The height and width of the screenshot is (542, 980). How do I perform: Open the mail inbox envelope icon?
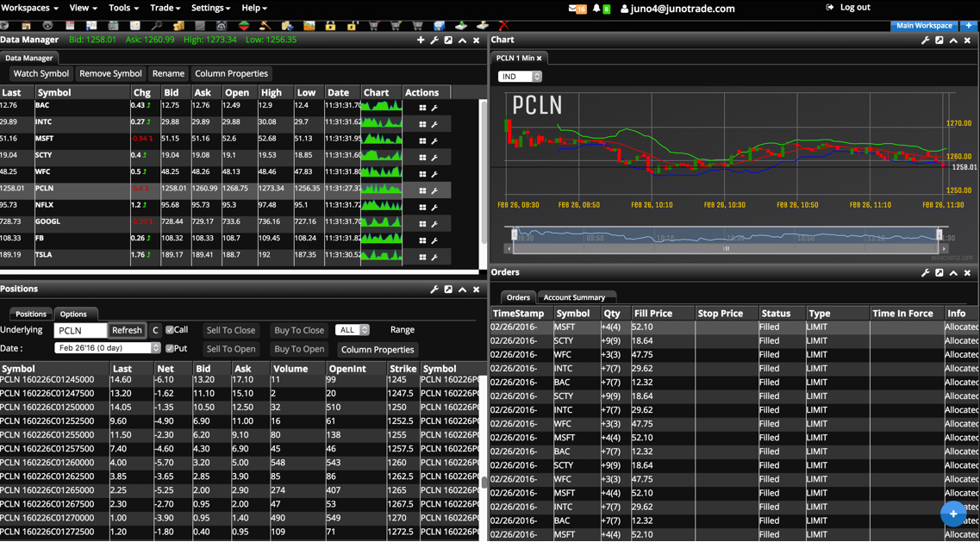click(x=573, y=9)
